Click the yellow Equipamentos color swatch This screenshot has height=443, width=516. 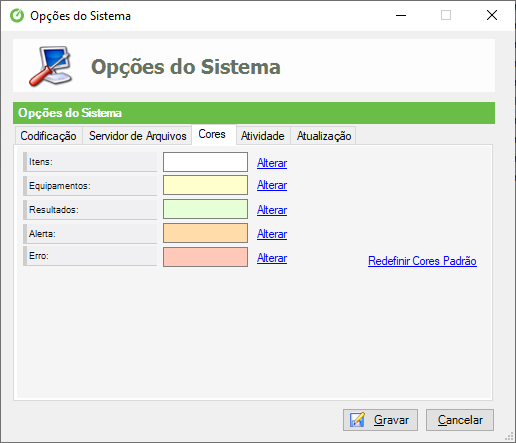[205, 185]
